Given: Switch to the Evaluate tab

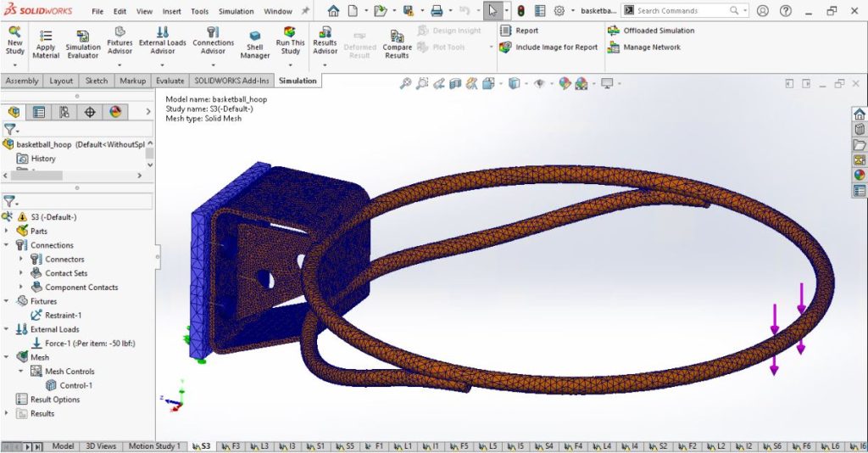Looking at the screenshot, I should pyautogui.click(x=170, y=81).
